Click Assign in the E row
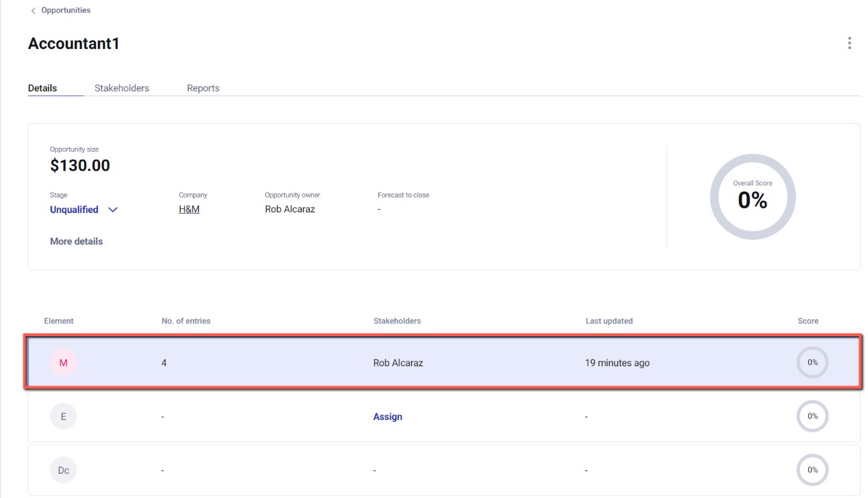868x498 pixels. point(388,417)
